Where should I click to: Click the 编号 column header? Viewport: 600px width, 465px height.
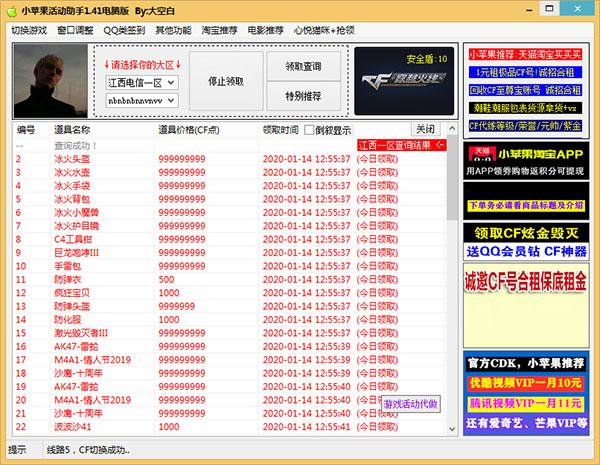tap(26, 130)
